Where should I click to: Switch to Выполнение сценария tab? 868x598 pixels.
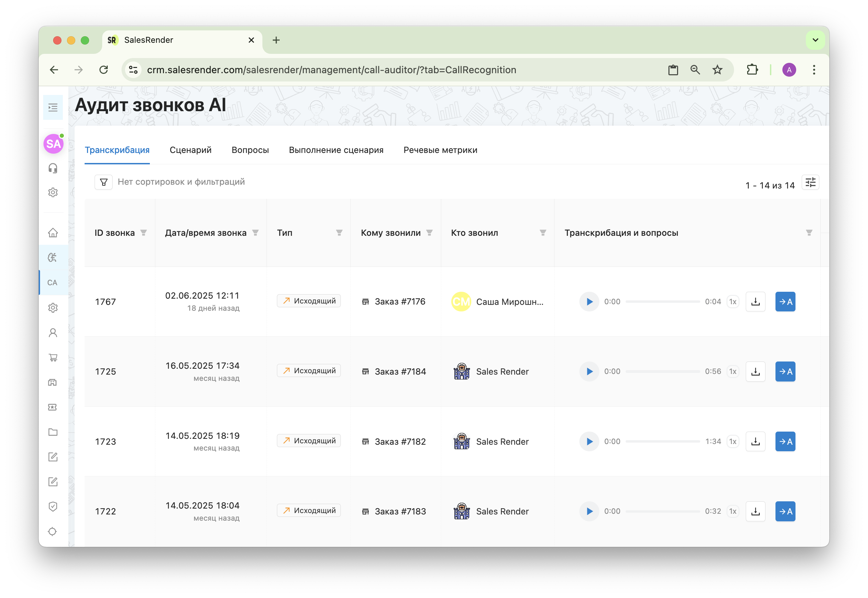[336, 150]
